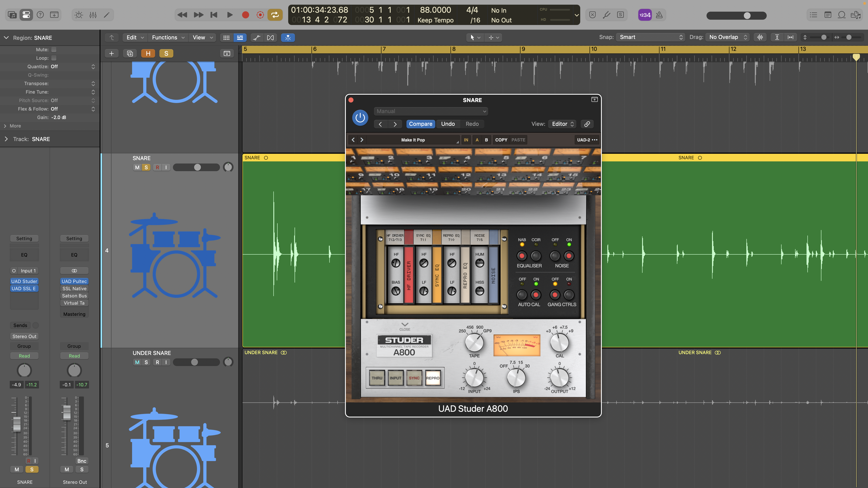
Task: Open the Drag No Overlap dropdown
Action: 728,37
